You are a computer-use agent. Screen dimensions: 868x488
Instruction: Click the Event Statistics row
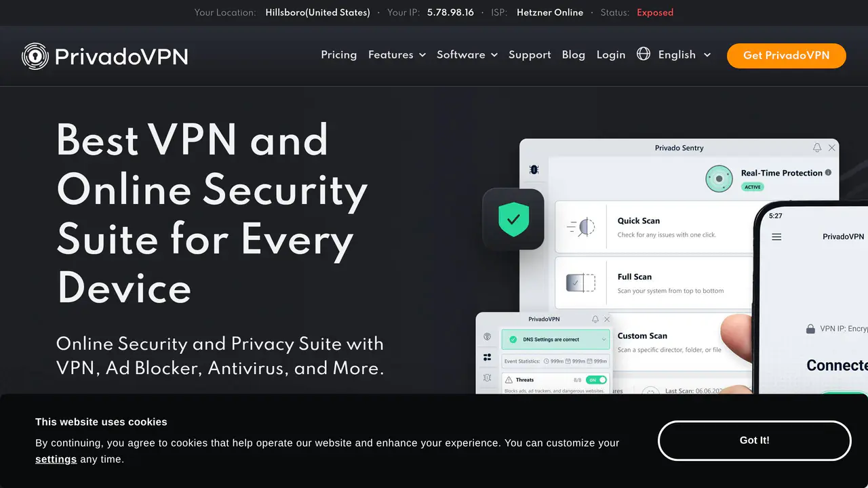pyautogui.click(x=555, y=361)
